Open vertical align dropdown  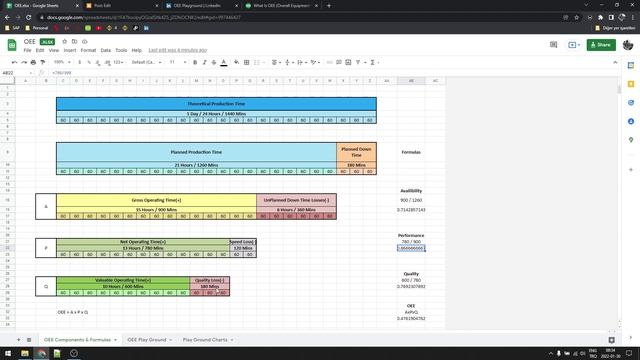tap(289, 62)
